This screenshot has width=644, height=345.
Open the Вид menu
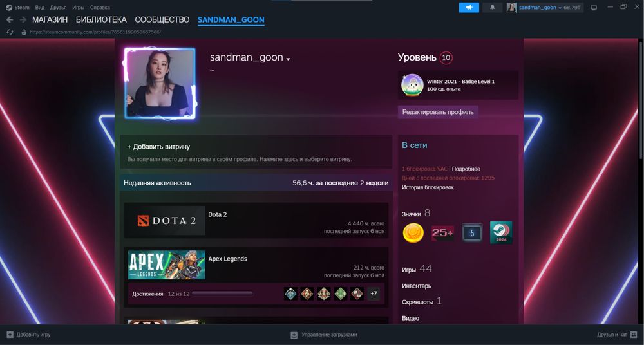[x=40, y=7]
